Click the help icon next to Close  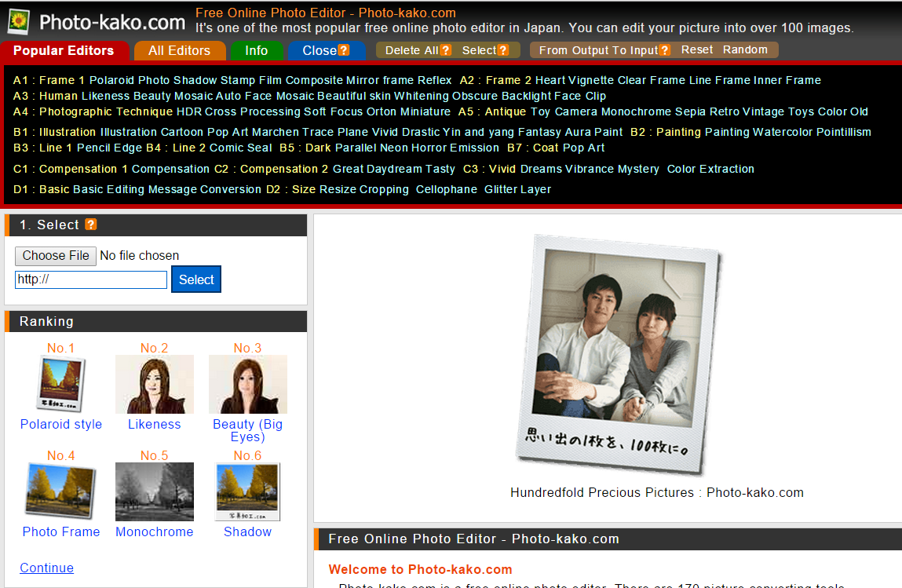[x=343, y=50]
